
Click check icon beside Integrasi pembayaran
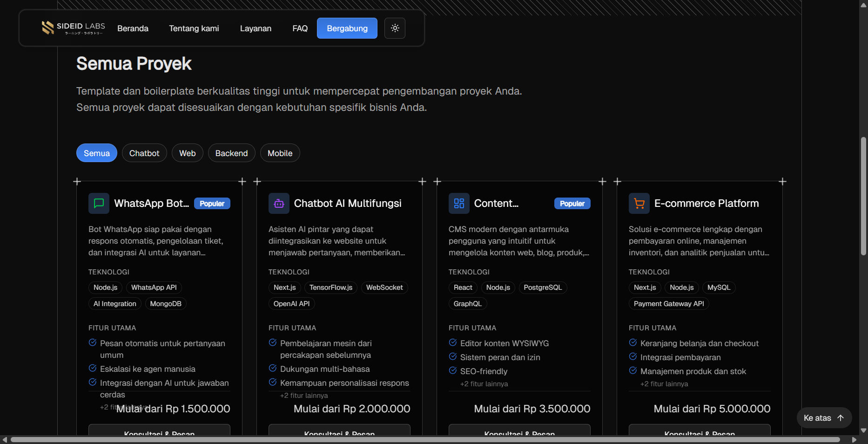tap(633, 357)
